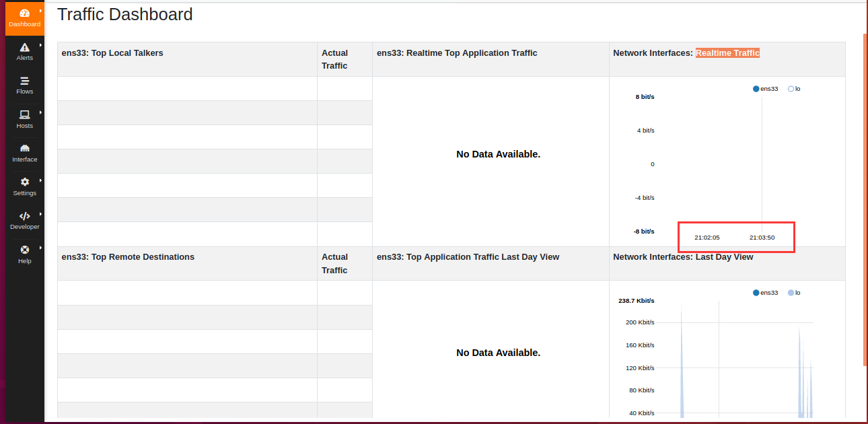Click the 21:02:05 time axis label
Image resolution: width=868 pixels, height=424 pixels.
click(x=707, y=238)
